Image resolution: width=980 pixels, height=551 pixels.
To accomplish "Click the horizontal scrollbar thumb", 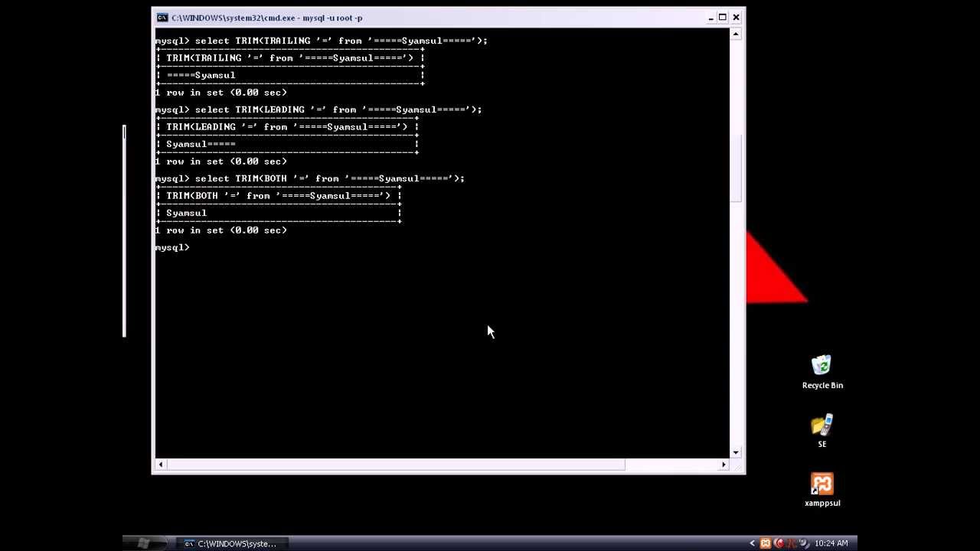I will pyautogui.click(x=396, y=464).
